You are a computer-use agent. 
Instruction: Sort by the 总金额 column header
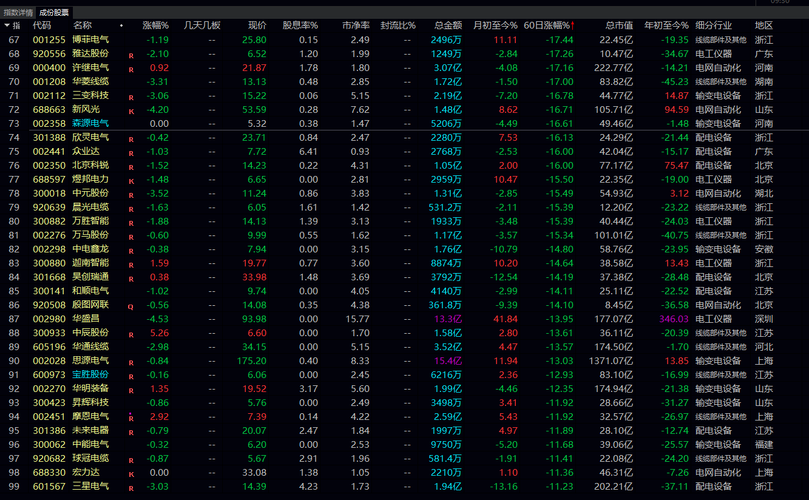point(448,25)
